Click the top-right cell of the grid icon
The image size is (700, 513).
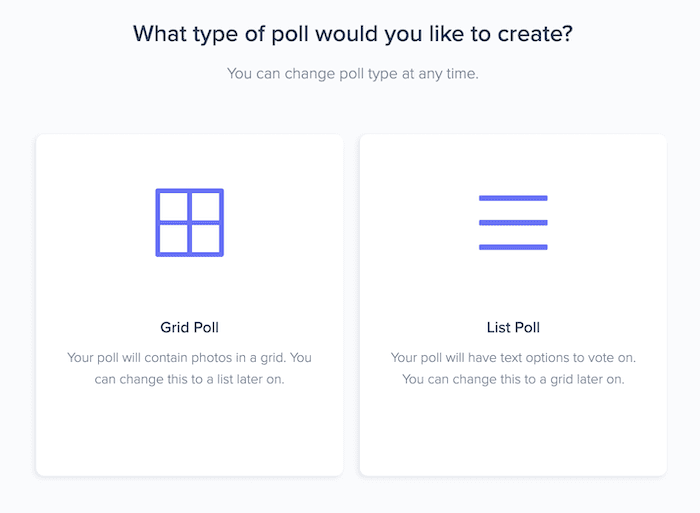tap(206, 206)
